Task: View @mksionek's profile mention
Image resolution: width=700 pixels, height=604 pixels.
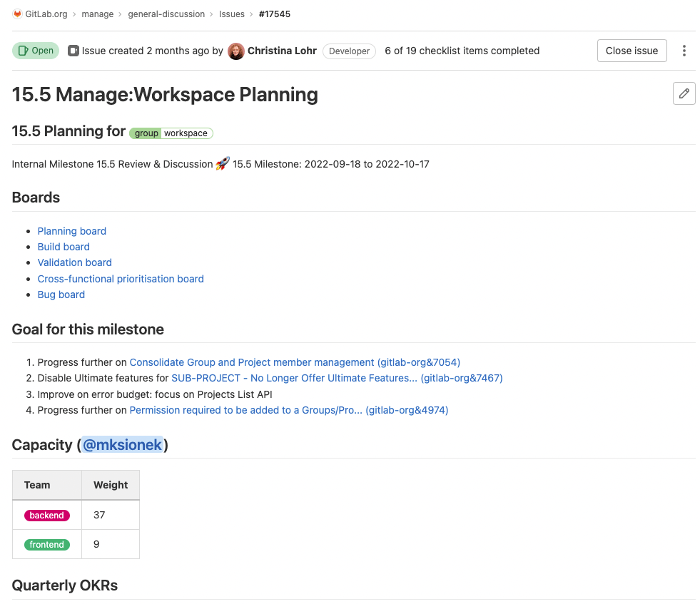Action: tap(123, 444)
